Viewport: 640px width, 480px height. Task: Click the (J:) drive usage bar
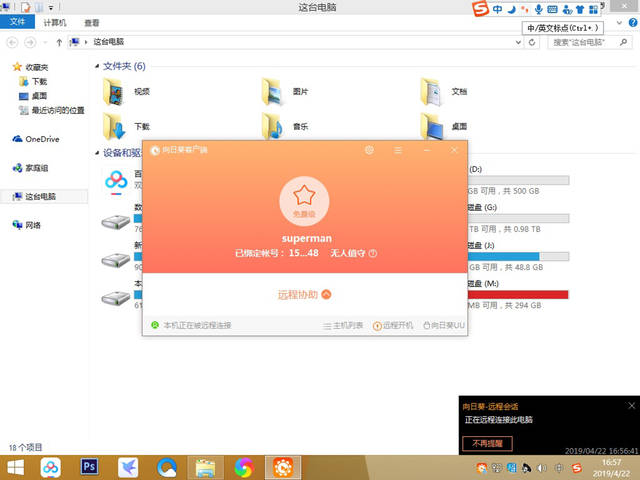[518, 256]
